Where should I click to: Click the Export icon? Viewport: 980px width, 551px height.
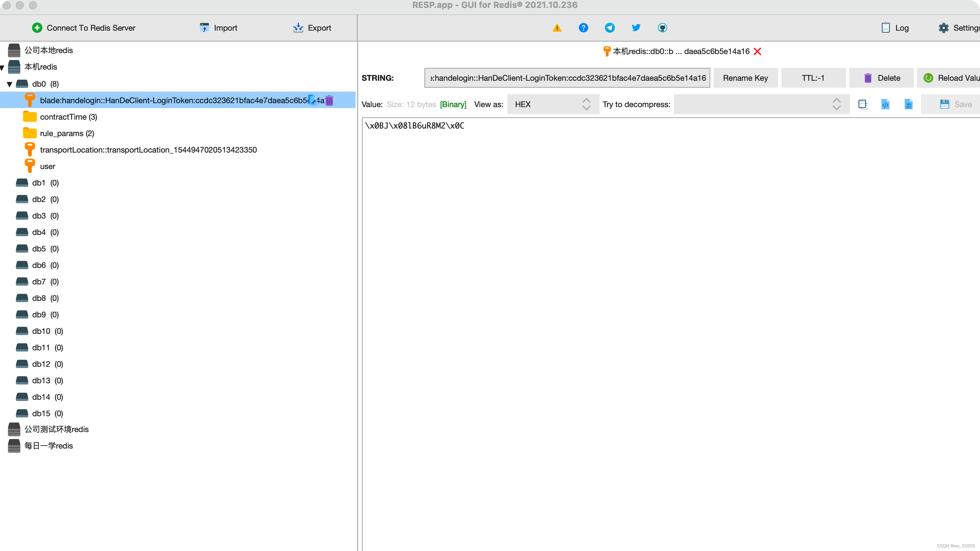pyautogui.click(x=298, y=28)
